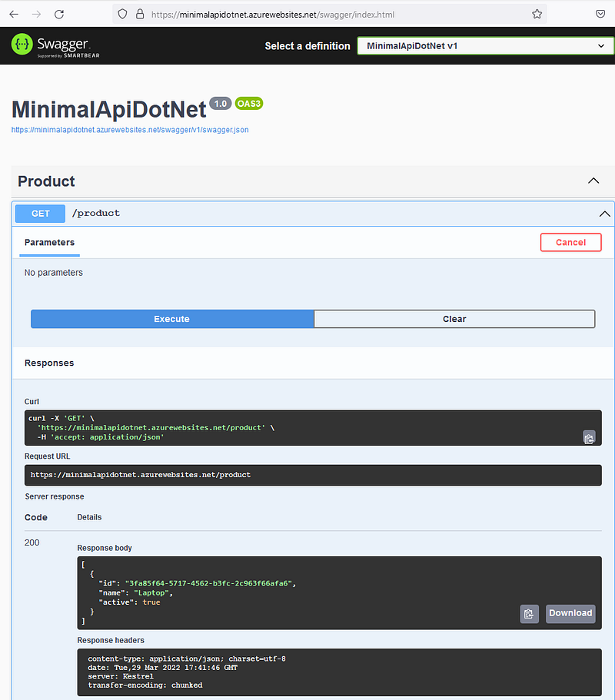Click the "Laptop" name value

coord(151,593)
